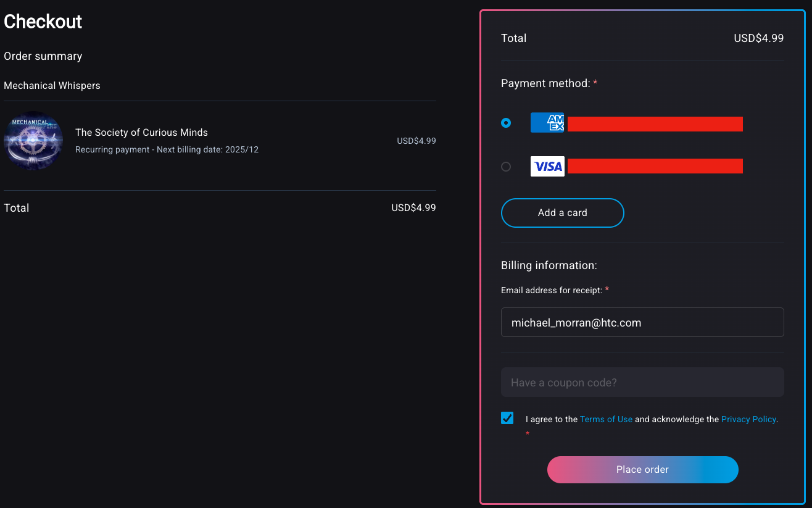Click the Add a card button
Viewport: 812px width, 508px height.
pyautogui.click(x=562, y=213)
